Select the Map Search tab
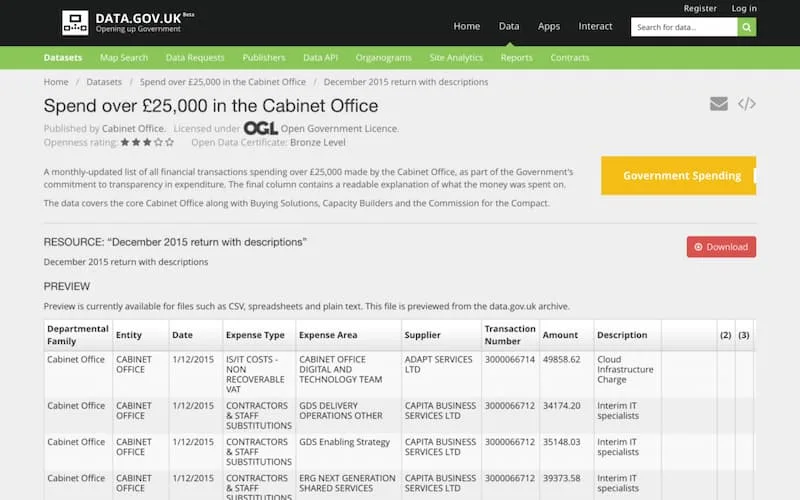Image resolution: width=800 pixels, height=500 pixels. [x=123, y=58]
